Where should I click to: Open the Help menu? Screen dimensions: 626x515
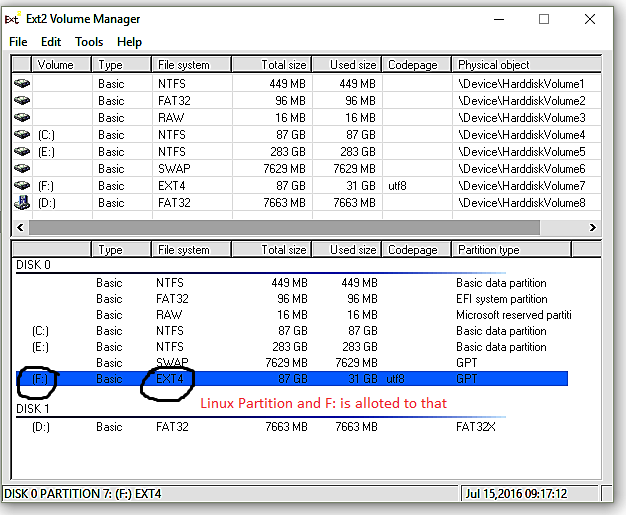(129, 42)
